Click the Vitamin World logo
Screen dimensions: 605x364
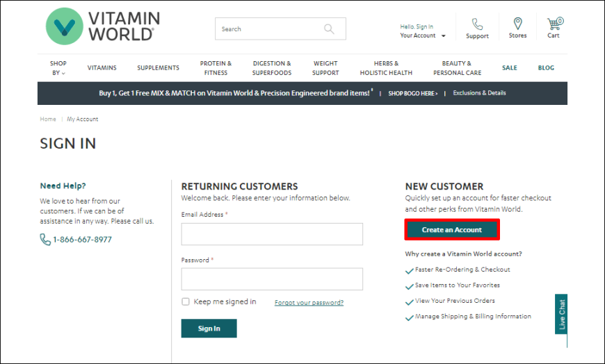pyautogui.click(x=103, y=26)
